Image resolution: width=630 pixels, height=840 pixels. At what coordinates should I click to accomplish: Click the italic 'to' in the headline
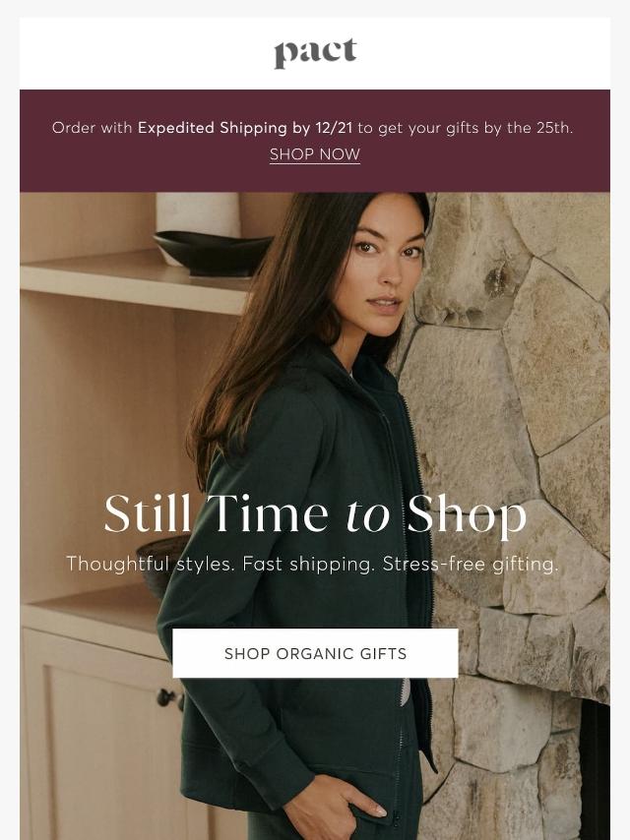tap(368, 515)
